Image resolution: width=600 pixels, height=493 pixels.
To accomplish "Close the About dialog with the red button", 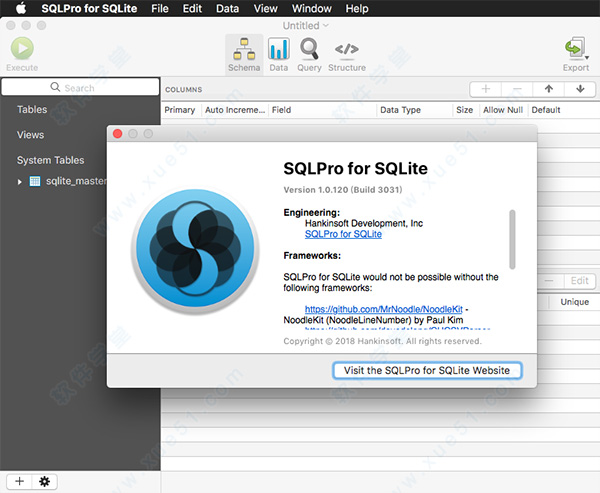I will coord(117,134).
